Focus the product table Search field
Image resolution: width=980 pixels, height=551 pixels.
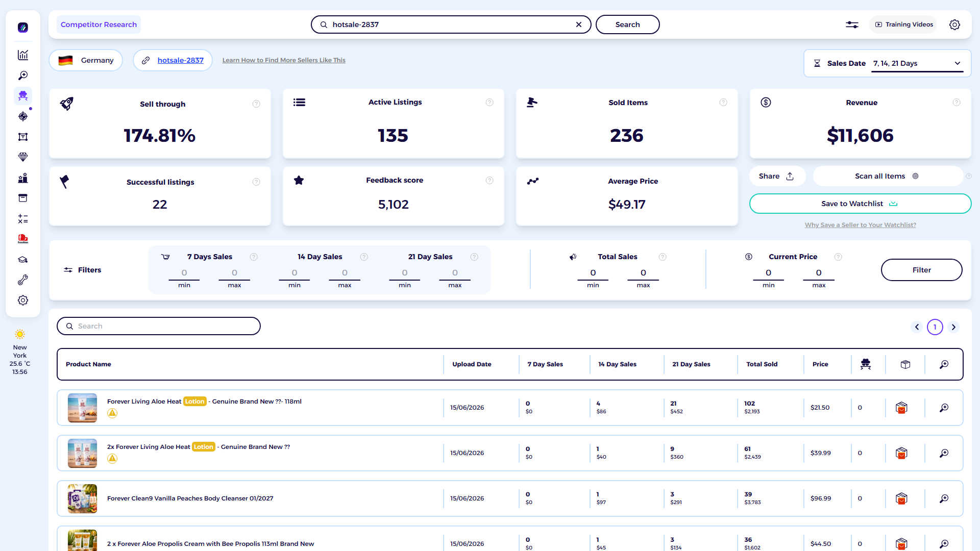(x=159, y=326)
